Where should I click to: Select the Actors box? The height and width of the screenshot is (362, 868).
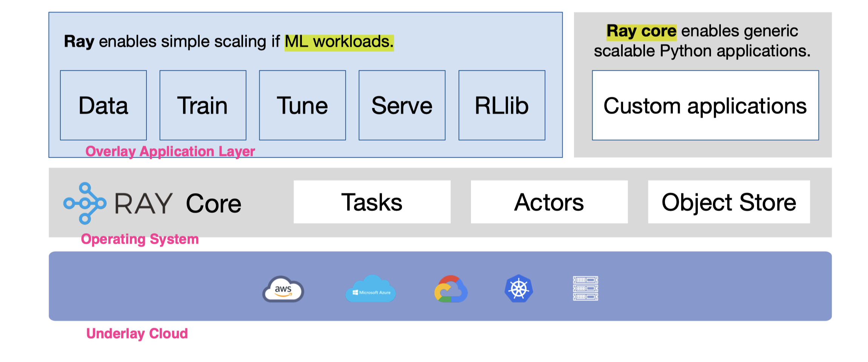point(549,202)
